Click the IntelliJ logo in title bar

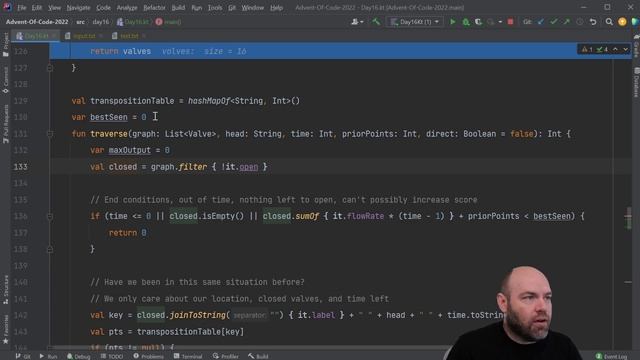click(x=7, y=7)
